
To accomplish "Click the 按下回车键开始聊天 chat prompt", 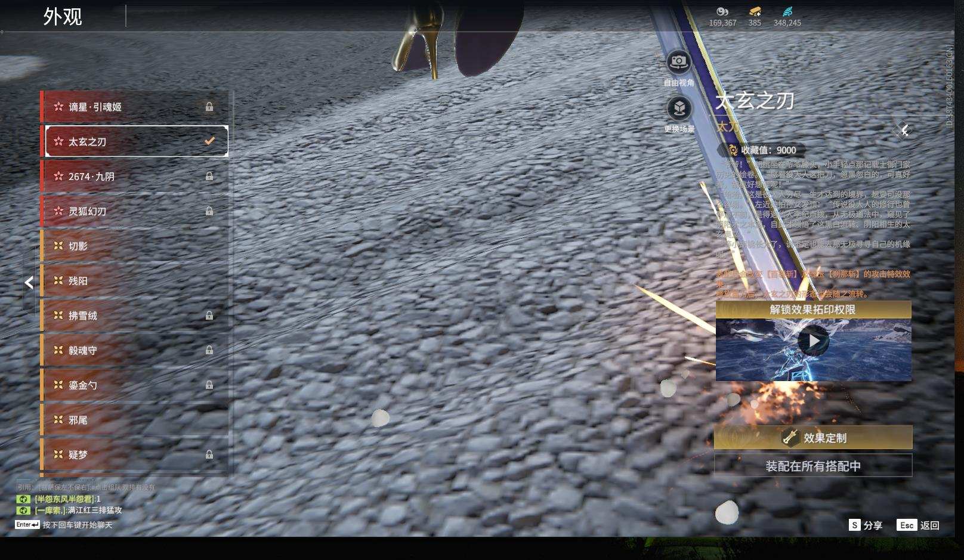I will (x=78, y=525).
